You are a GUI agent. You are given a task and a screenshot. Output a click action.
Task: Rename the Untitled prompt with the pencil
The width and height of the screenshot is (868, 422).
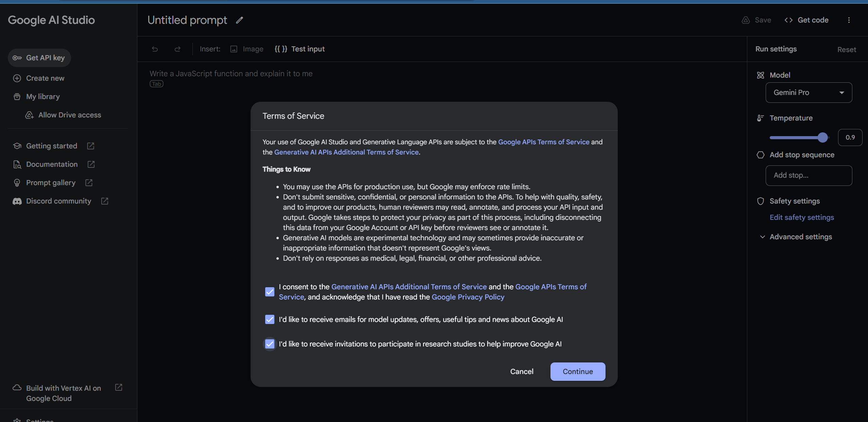(239, 20)
